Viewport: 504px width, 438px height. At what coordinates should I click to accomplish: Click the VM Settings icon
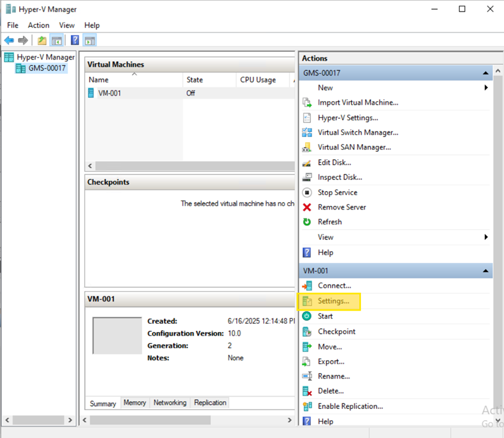[307, 301]
